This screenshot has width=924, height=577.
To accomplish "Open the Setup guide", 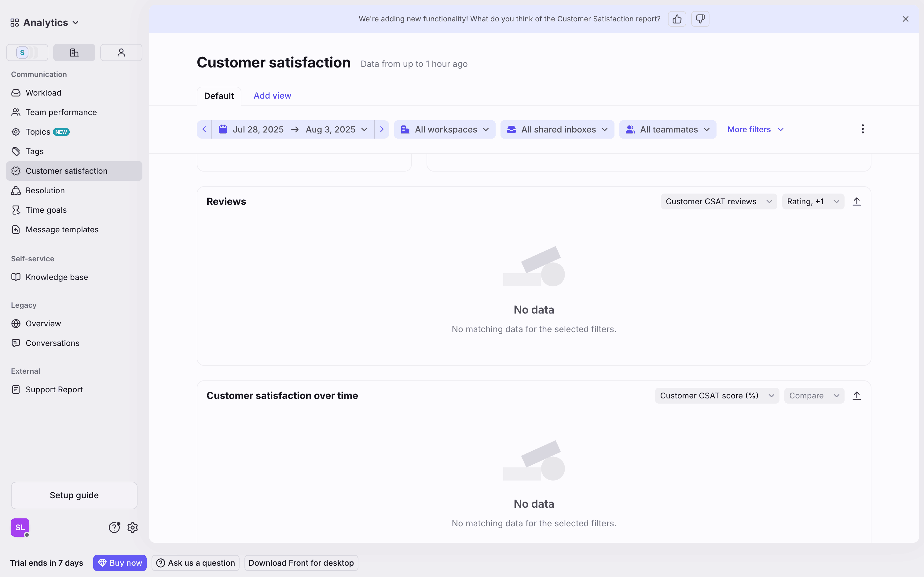I will pos(74,495).
